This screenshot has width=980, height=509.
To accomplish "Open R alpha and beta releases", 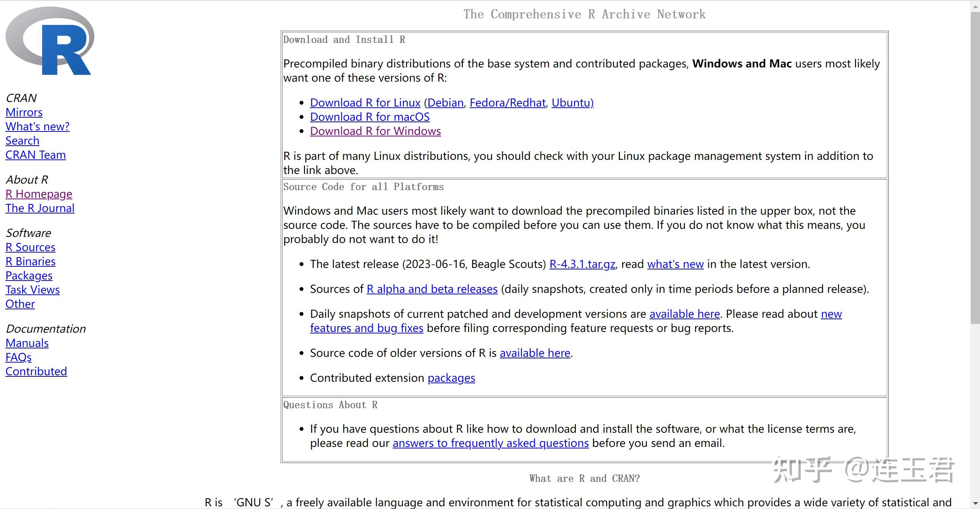I will [x=432, y=289].
